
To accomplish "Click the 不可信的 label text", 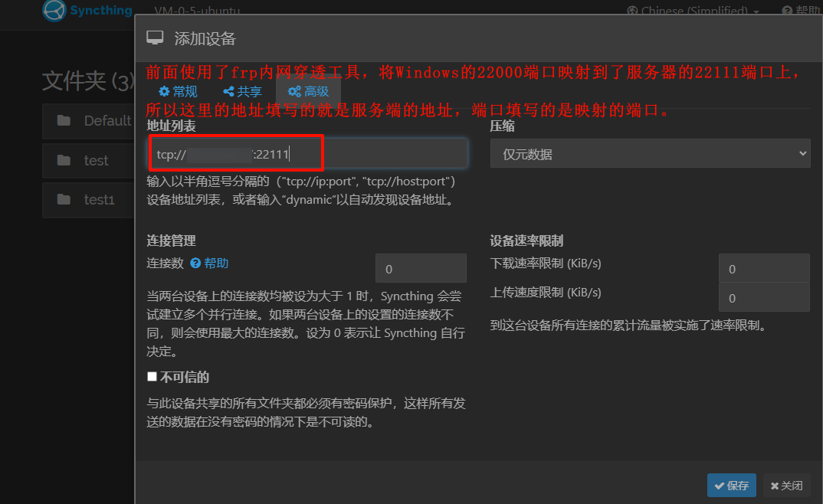I will [x=185, y=377].
